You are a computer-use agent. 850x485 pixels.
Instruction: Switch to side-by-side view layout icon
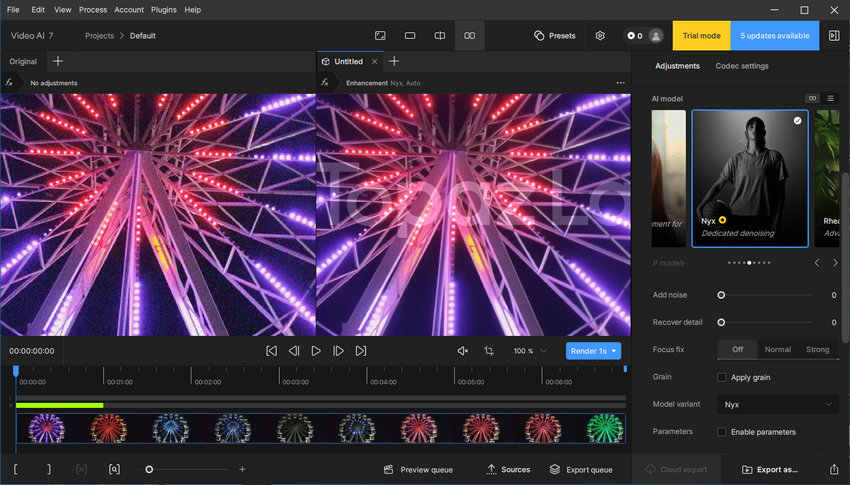click(469, 36)
